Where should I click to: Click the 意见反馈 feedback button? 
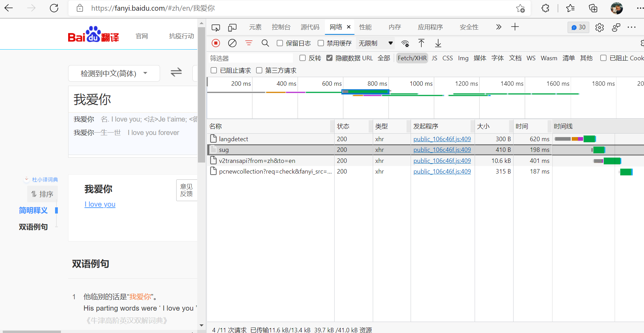(187, 190)
